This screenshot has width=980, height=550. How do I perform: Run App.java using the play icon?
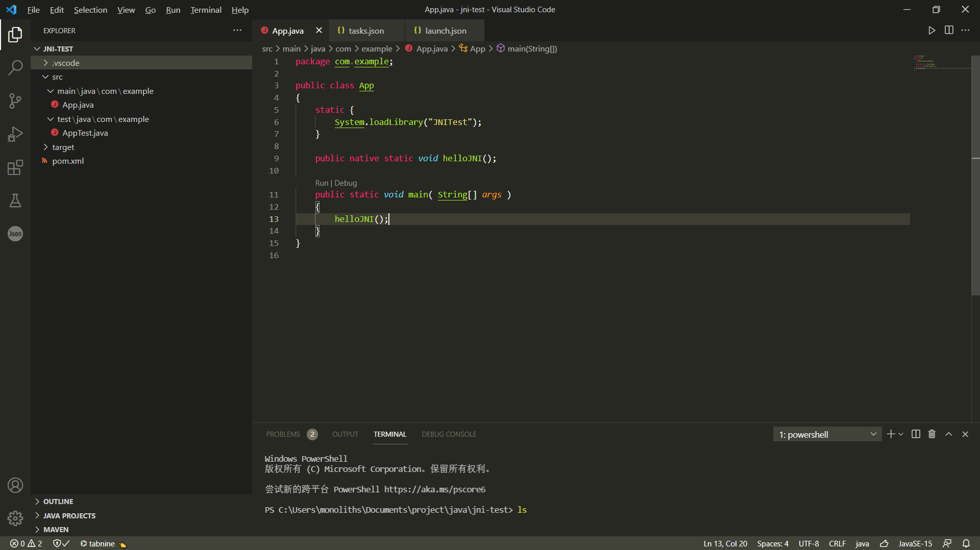click(931, 30)
